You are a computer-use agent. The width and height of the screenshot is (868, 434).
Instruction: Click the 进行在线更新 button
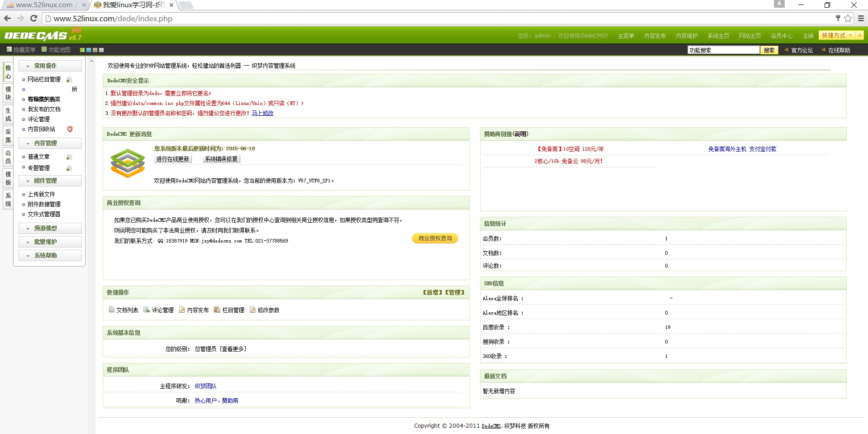click(x=173, y=159)
